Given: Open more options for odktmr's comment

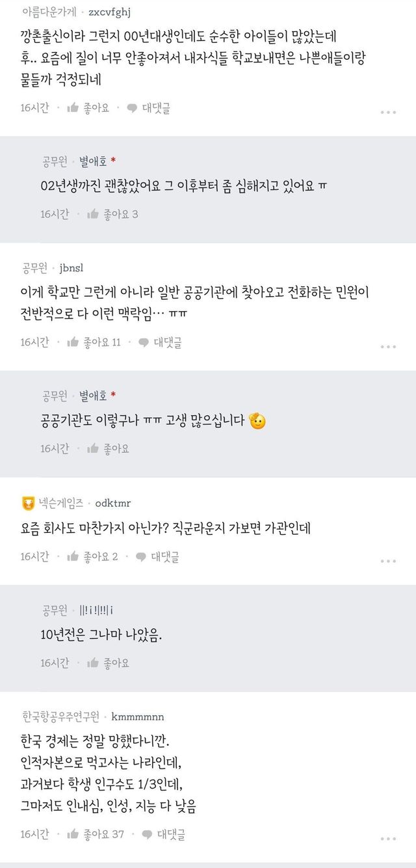Looking at the screenshot, I should pyautogui.click(x=388, y=560).
